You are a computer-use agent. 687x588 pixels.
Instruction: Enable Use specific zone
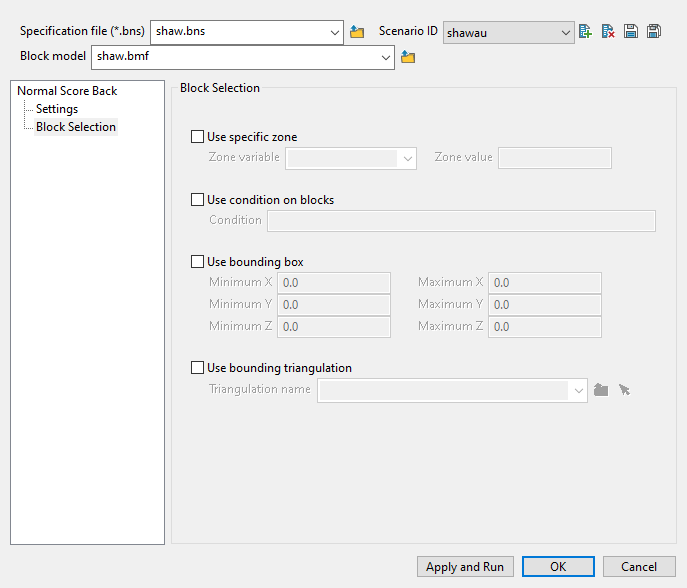pos(197,137)
